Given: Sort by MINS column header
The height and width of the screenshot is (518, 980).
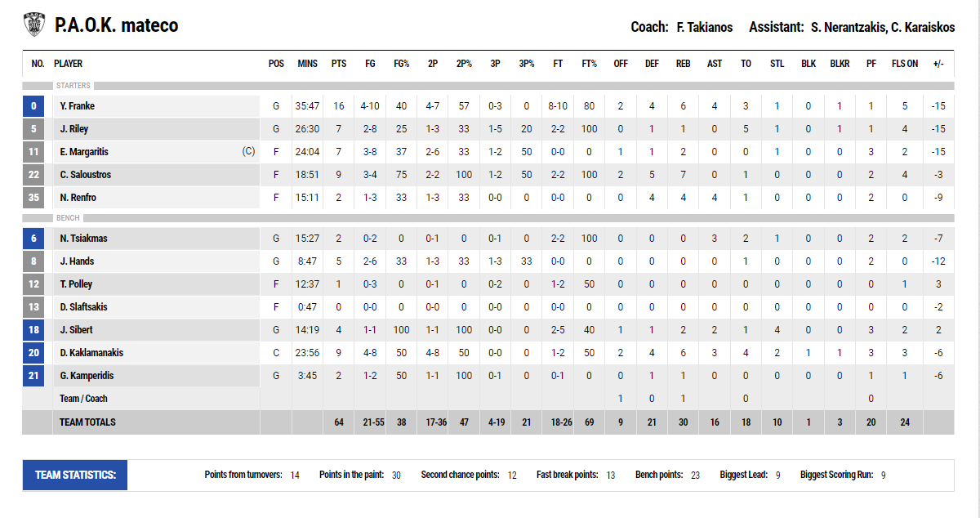Looking at the screenshot, I should [308, 64].
